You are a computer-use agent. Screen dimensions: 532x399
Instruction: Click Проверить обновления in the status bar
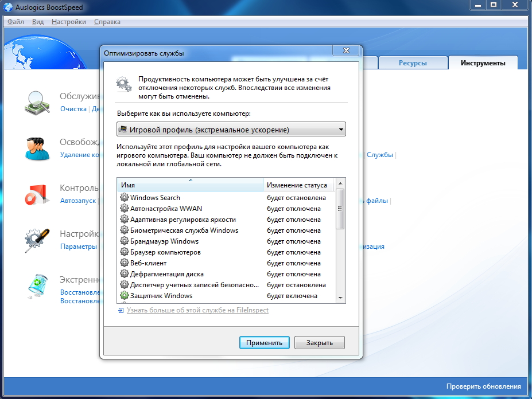[483, 386]
